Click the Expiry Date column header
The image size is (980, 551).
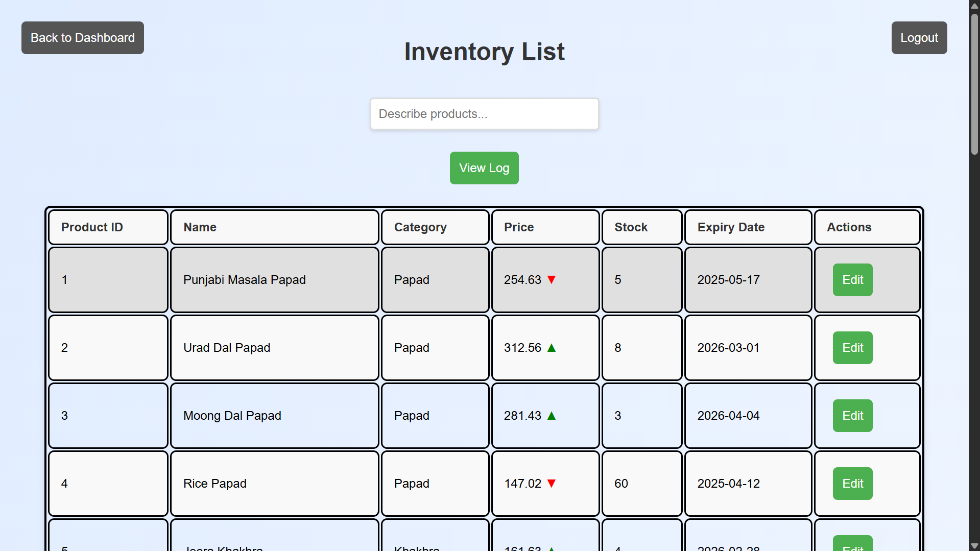point(748,227)
